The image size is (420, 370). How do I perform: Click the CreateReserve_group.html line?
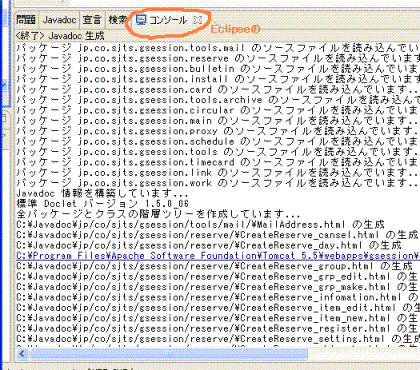click(214, 266)
